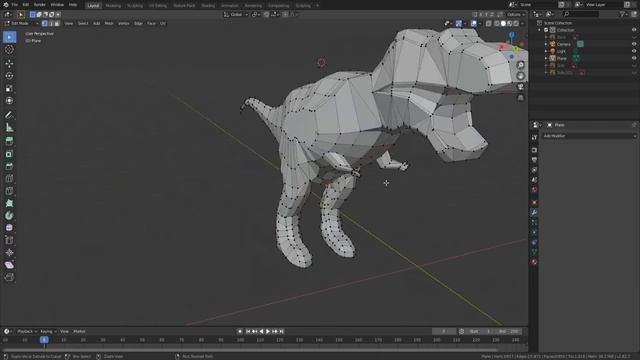Open the Render properties tab icon
The image size is (640, 360).
tap(534, 150)
